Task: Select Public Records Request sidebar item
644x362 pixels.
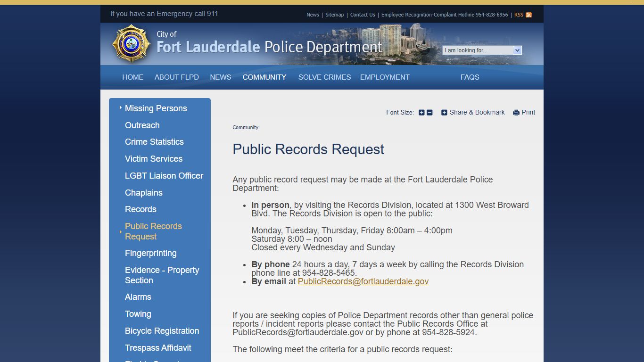Action: click(153, 231)
